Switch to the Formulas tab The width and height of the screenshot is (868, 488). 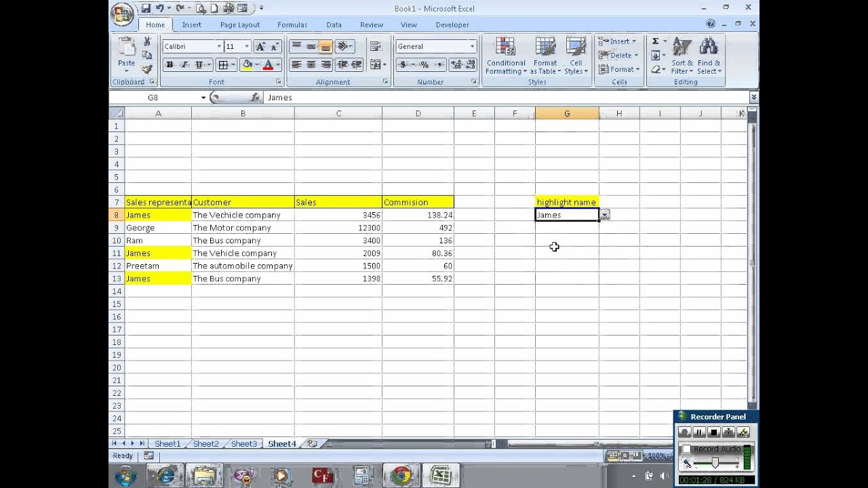click(x=292, y=24)
